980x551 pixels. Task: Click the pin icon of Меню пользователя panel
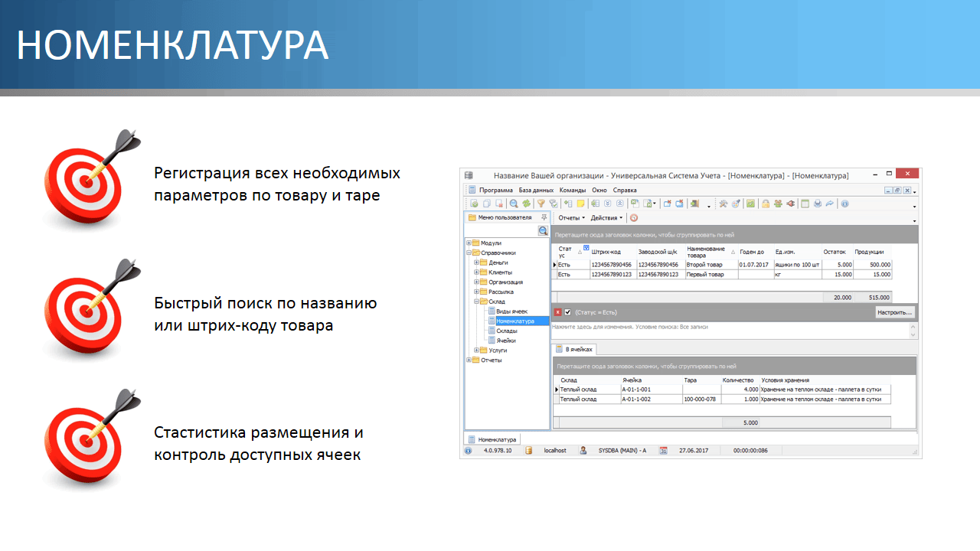[x=544, y=217]
